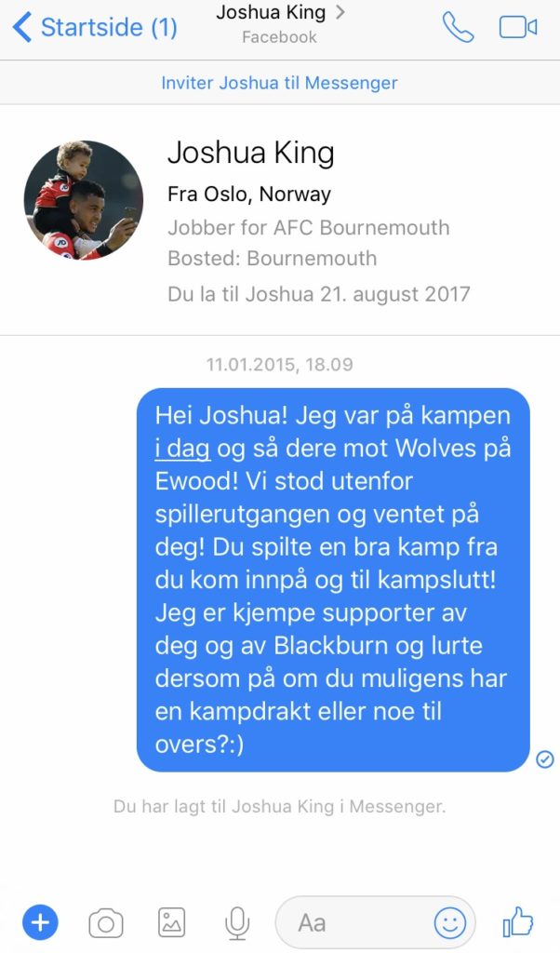Tap the message delivered checkmark indicator
The height and width of the screenshot is (953, 560).
545,758
